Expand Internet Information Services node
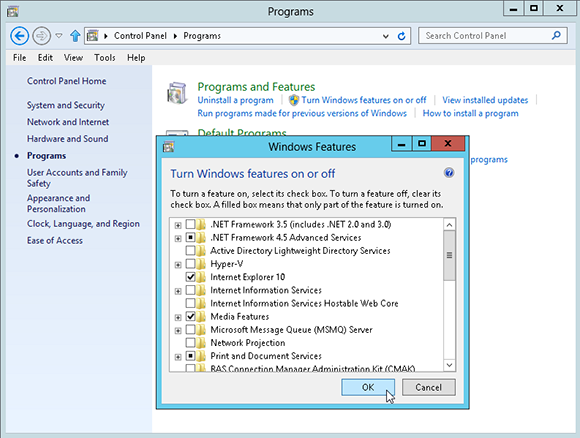580x438 pixels. pos(178,291)
